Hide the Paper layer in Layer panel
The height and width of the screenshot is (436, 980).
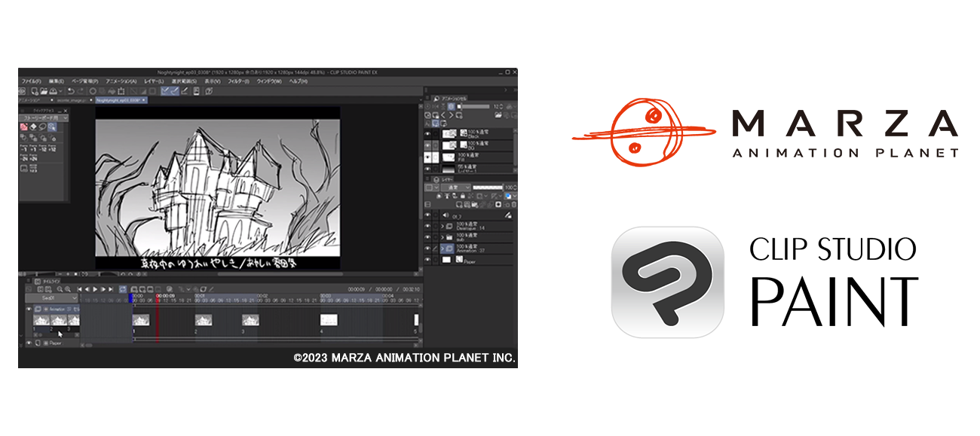pos(427,260)
